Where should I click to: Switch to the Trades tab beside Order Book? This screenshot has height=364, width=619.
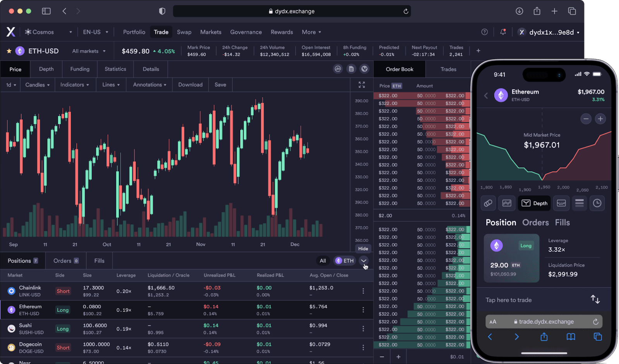[448, 69]
